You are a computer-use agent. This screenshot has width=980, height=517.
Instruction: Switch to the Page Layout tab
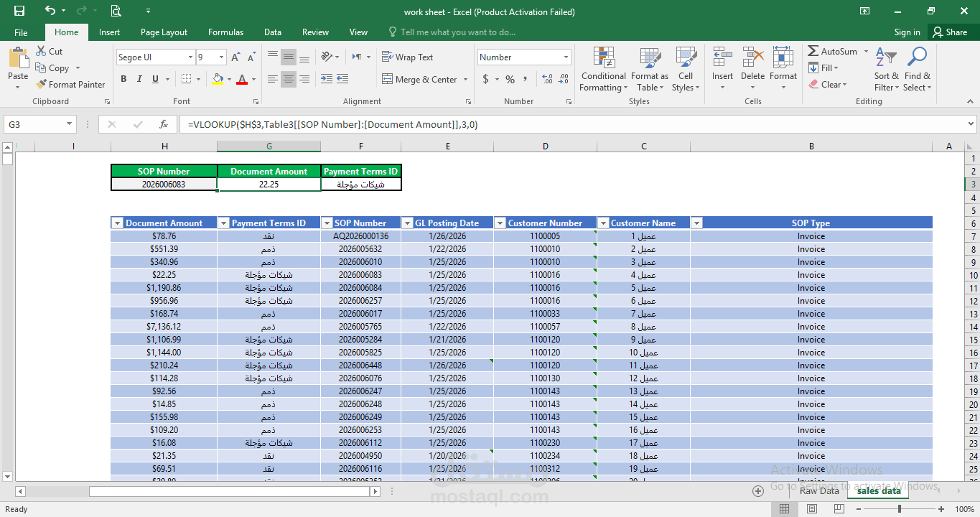point(164,32)
